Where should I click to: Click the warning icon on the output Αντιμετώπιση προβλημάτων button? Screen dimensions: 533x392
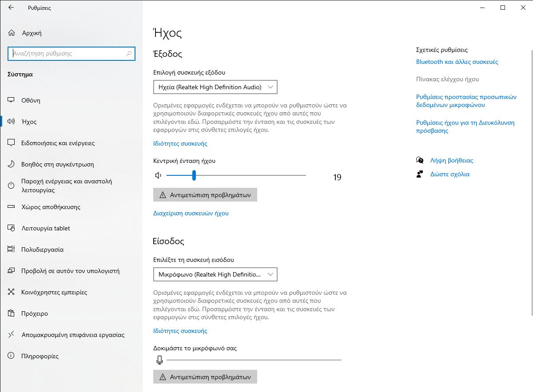[163, 195]
